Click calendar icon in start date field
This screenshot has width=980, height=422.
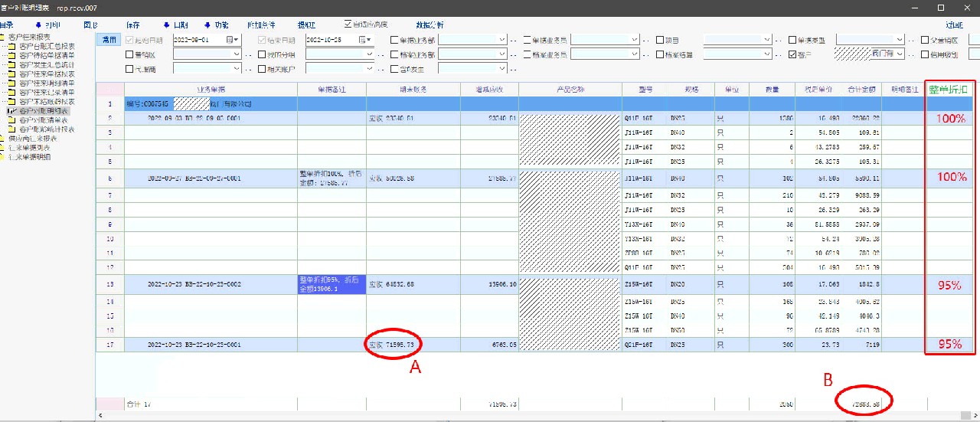[x=230, y=40]
